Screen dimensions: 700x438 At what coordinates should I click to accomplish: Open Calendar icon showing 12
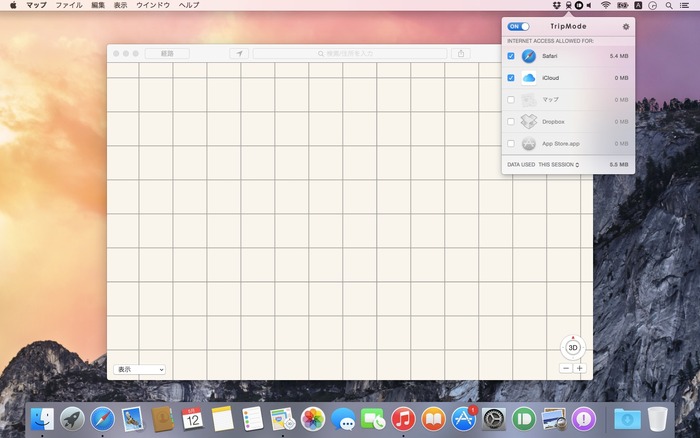(x=192, y=419)
